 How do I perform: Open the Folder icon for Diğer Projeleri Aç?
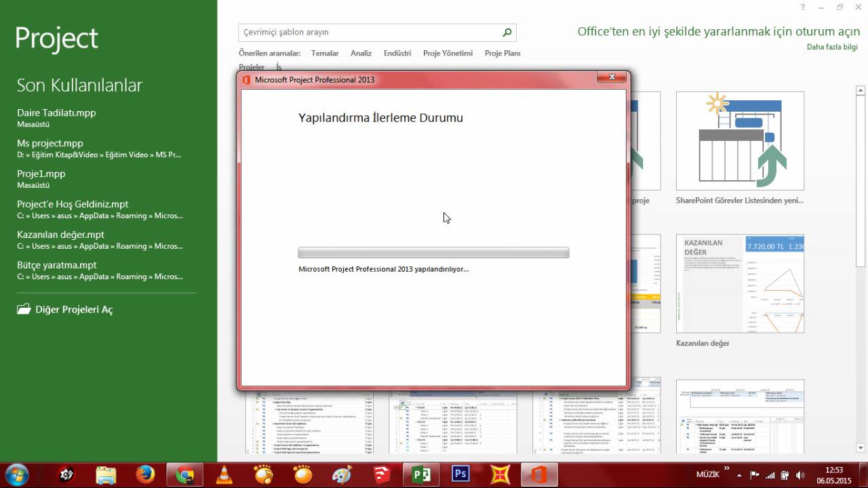24,309
